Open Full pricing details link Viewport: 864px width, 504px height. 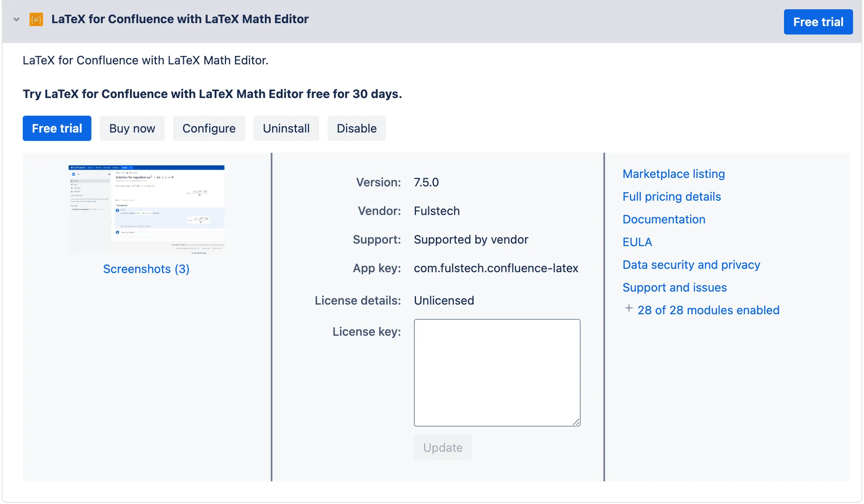[672, 196]
